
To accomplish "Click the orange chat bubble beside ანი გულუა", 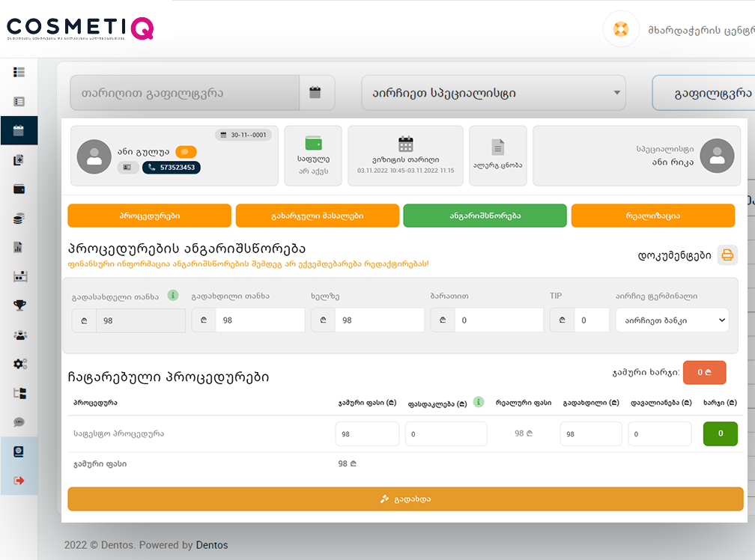I will click(186, 152).
